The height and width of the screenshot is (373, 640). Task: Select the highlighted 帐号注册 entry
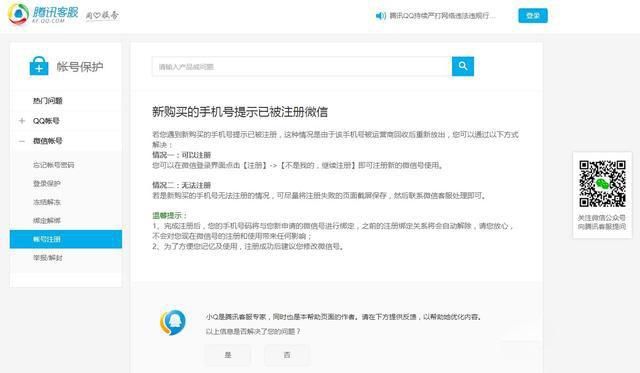tap(66, 239)
